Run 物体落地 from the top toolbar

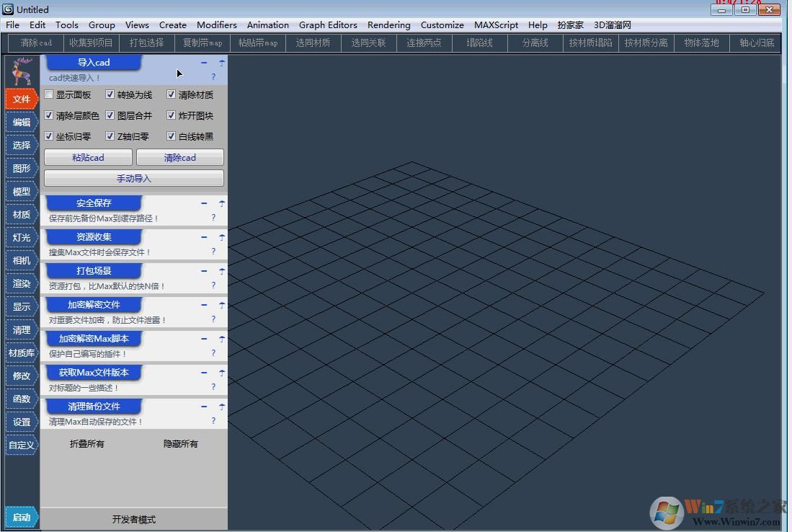point(701,43)
